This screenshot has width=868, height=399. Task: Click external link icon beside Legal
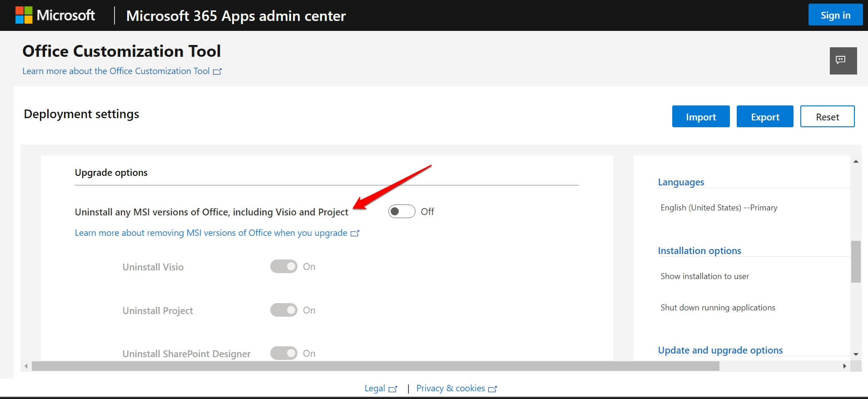pos(393,389)
